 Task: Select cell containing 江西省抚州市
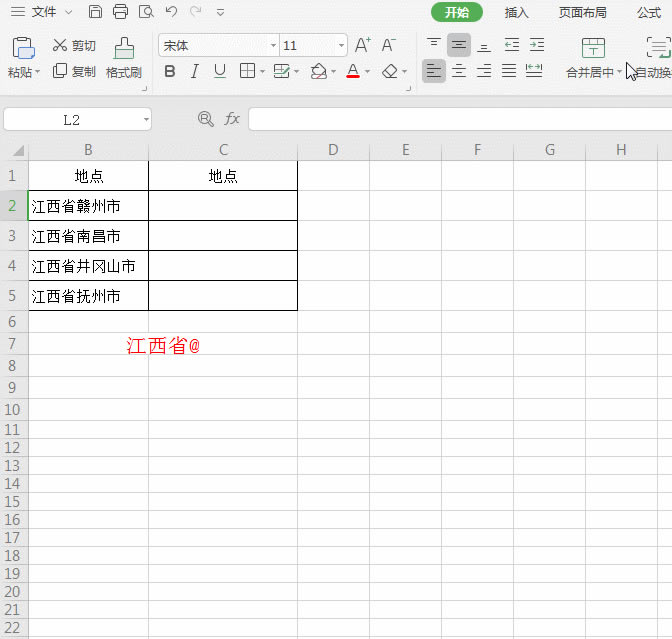[x=88, y=296]
